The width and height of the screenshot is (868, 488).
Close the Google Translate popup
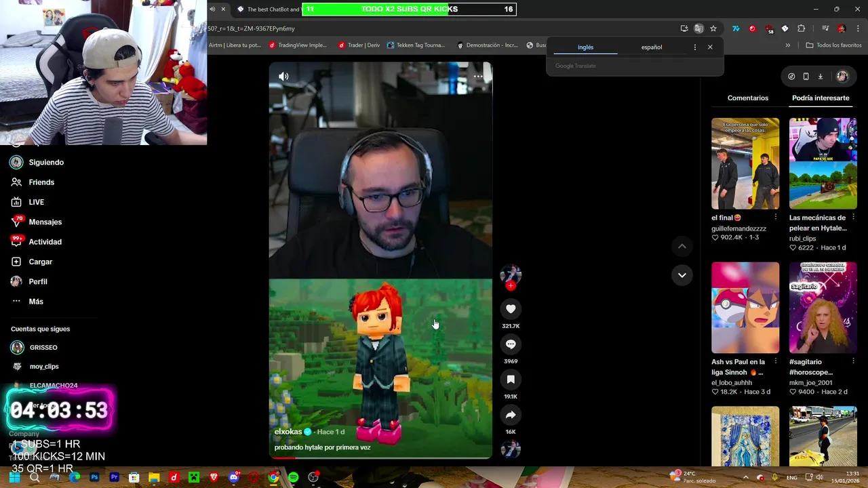(710, 47)
